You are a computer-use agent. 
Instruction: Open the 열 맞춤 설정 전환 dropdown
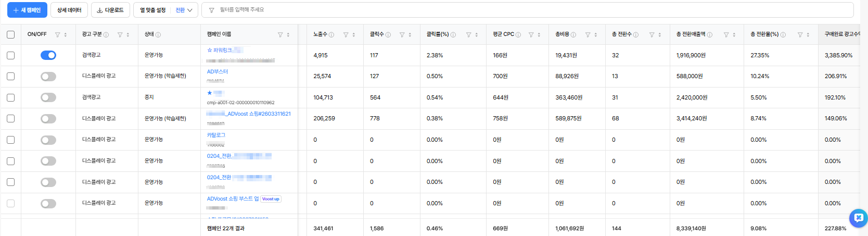[184, 10]
